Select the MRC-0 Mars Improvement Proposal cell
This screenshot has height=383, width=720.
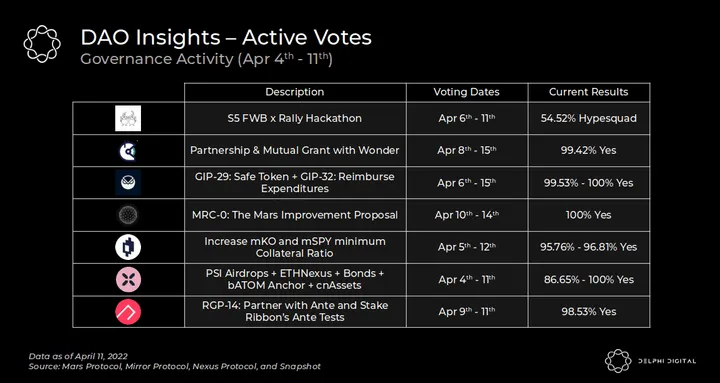click(295, 215)
